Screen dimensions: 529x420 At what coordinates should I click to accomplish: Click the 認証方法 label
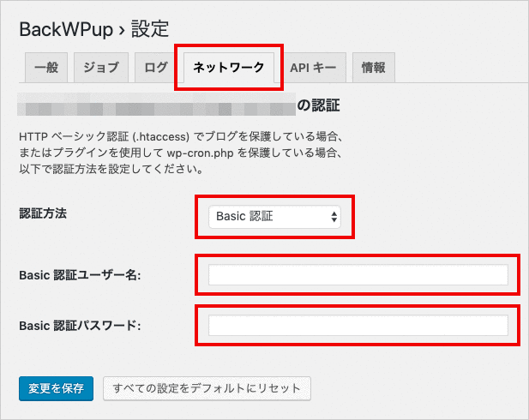coord(43,213)
